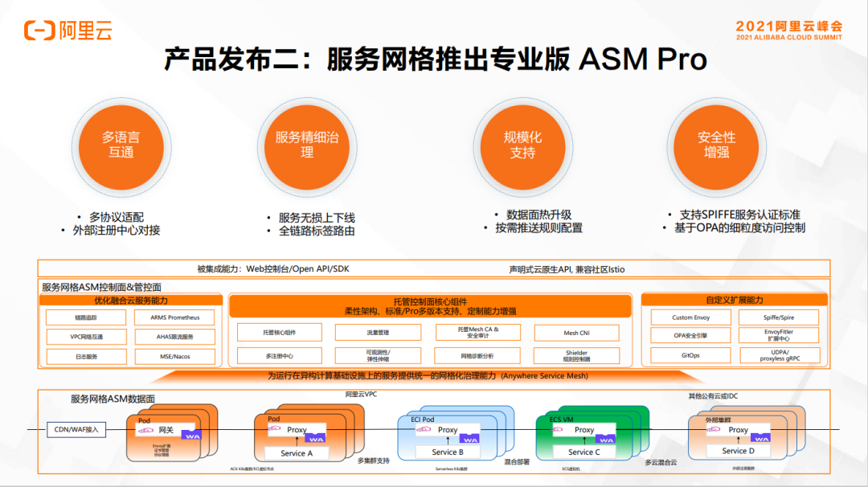The image size is (868, 487).
Task: Select the 多语言互通 orange circle
Action: 121,147
